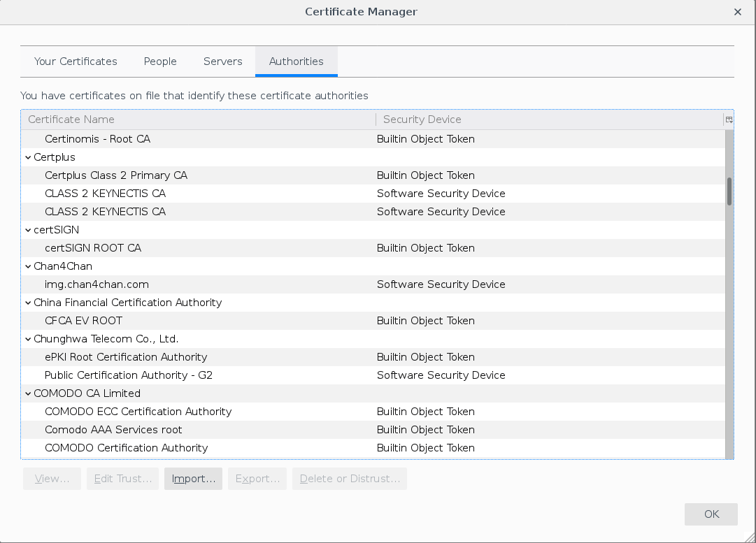Select the certSIGN ROOT CA certificate

pyautogui.click(x=373, y=248)
